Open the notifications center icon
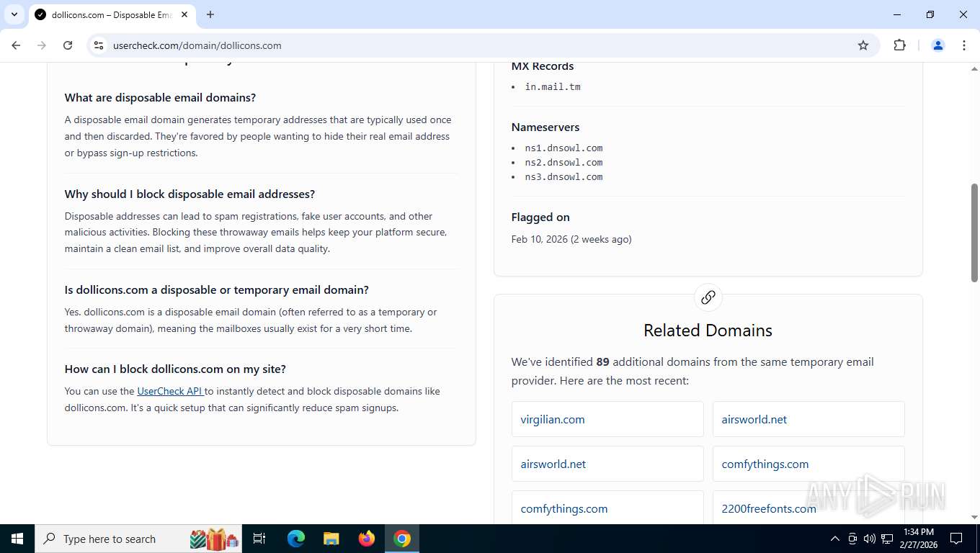 click(956, 539)
